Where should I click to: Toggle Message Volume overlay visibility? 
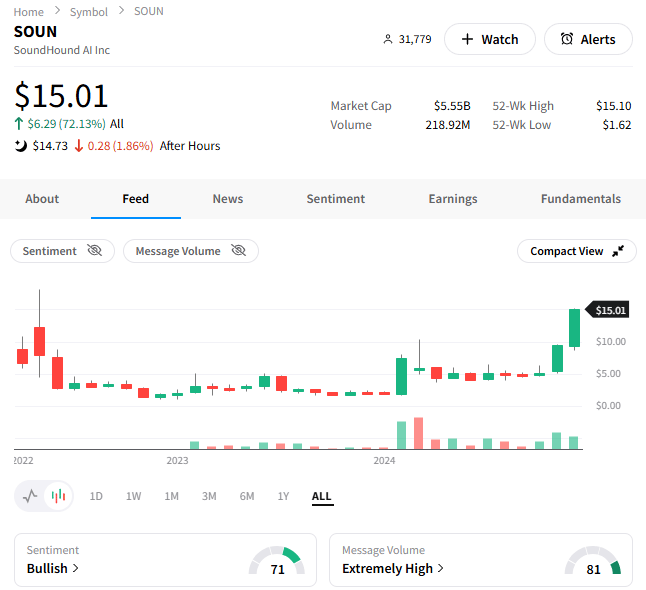click(191, 251)
